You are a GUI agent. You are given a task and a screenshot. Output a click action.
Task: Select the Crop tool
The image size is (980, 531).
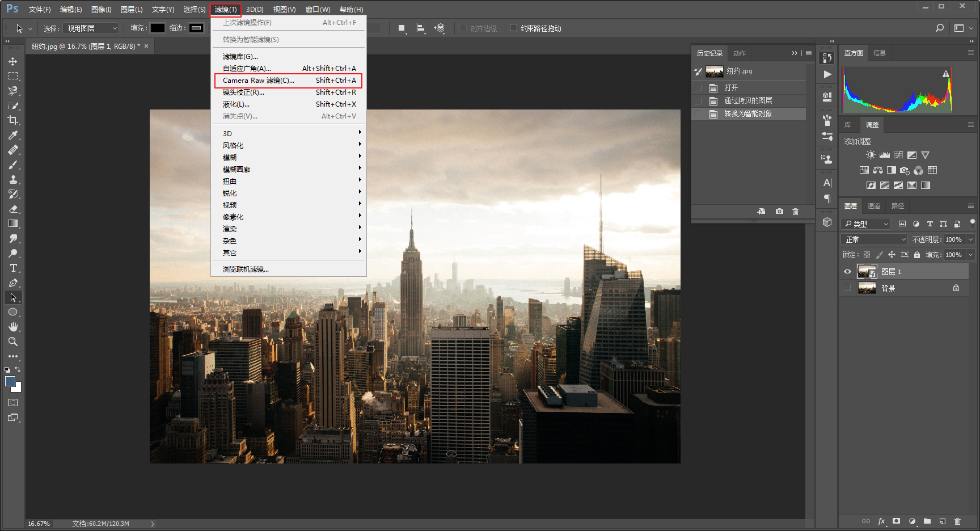[x=12, y=120]
